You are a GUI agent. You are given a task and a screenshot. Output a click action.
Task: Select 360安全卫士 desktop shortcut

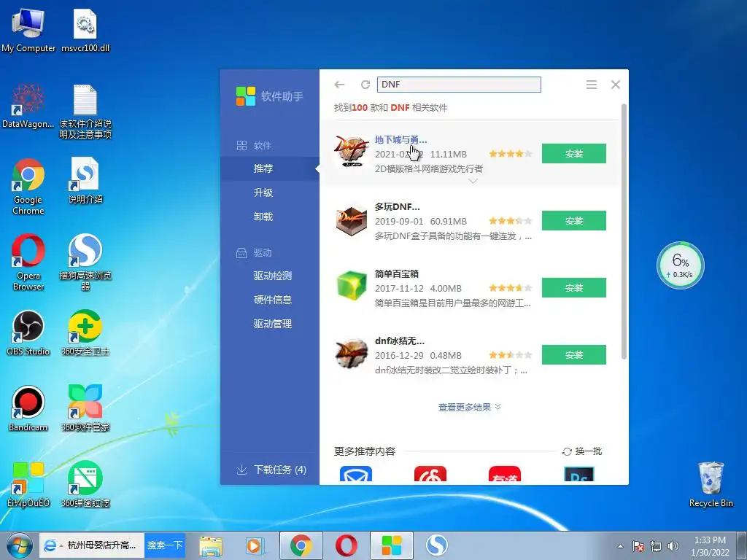[85, 332]
